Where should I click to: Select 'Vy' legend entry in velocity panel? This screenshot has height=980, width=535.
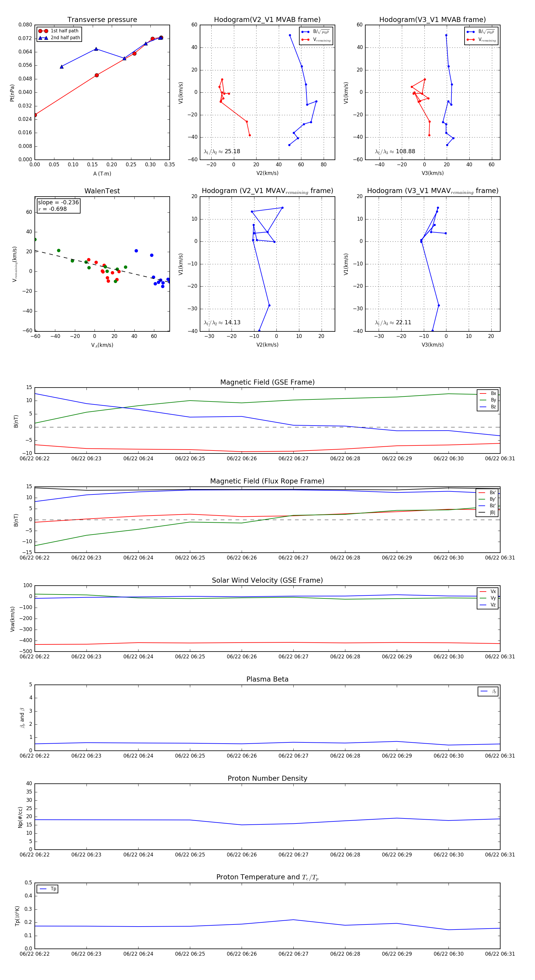488,598
